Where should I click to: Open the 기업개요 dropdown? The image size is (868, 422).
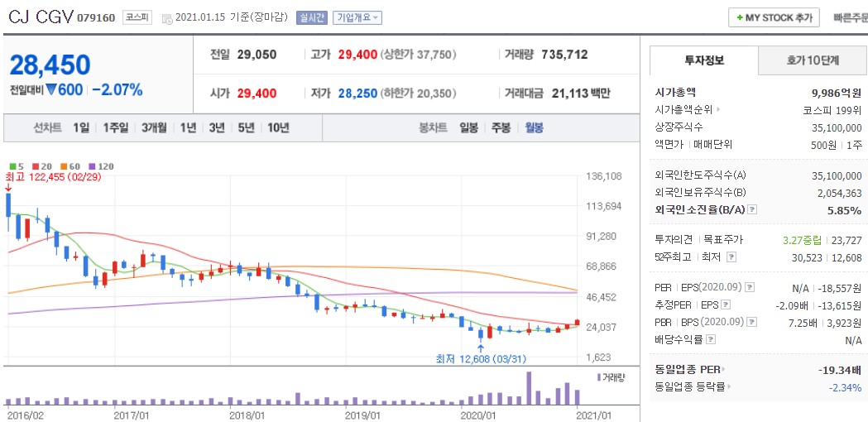(357, 17)
